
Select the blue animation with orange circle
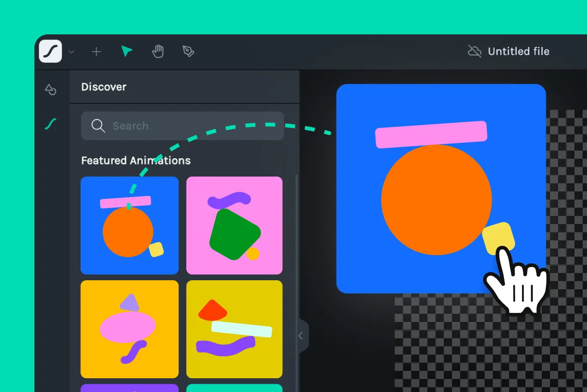pos(130,226)
